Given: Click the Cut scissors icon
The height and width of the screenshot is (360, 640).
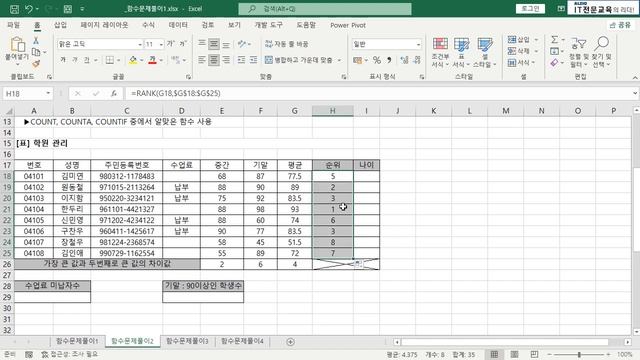Looking at the screenshot, I should pos(36,40).
